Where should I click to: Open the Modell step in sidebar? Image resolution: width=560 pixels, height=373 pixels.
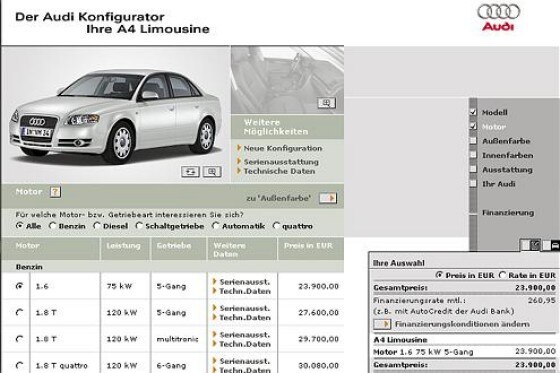495,113
